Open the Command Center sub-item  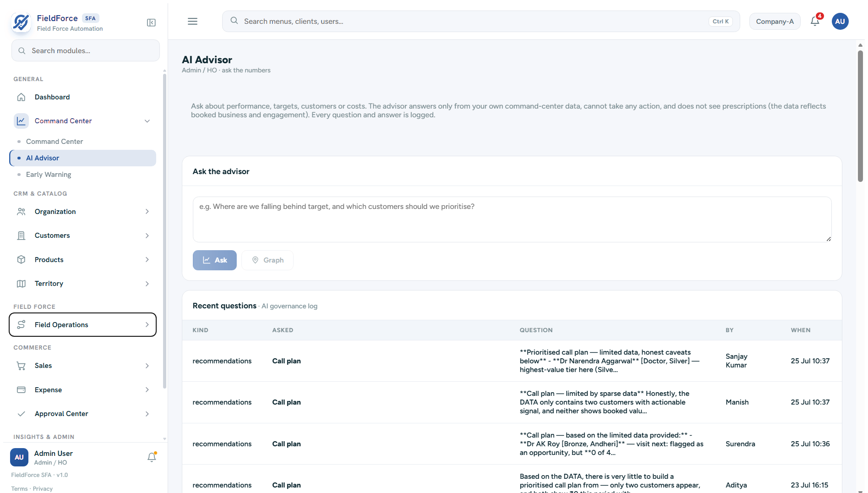click(x=83, y=142)
